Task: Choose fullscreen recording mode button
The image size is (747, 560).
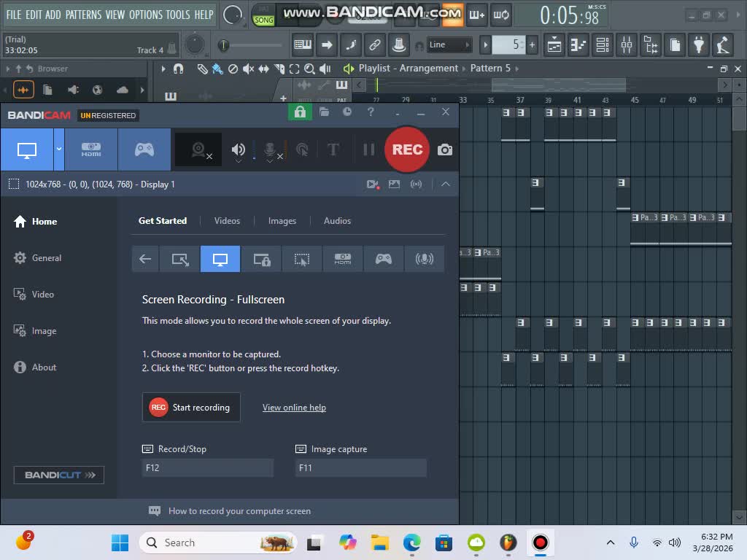Action: point(220,259)
